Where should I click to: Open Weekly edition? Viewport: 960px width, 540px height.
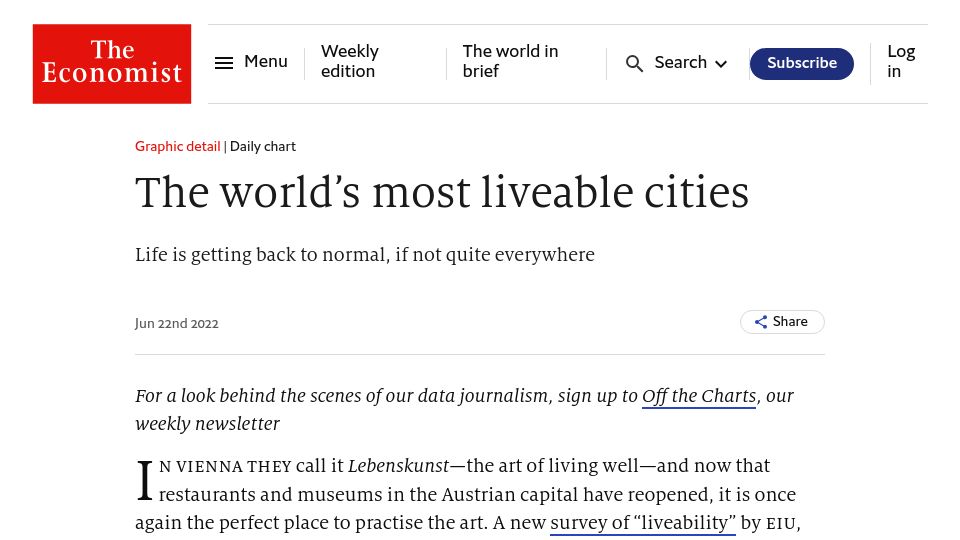[350, 61]
